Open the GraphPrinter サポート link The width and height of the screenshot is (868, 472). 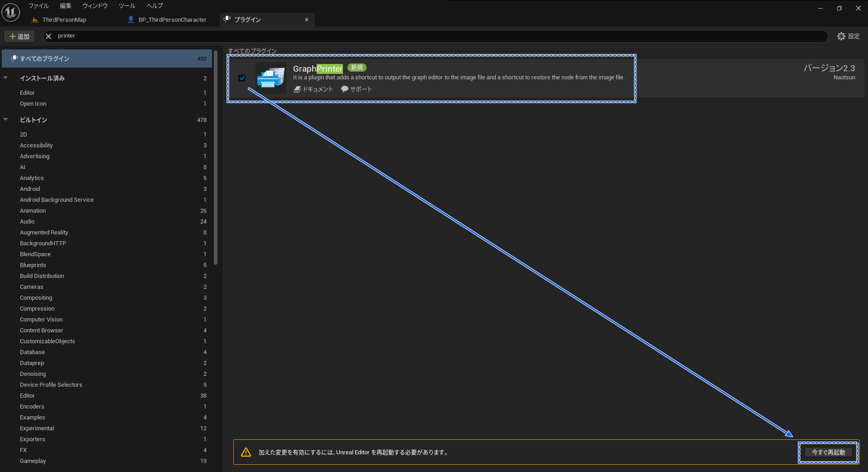357,89
